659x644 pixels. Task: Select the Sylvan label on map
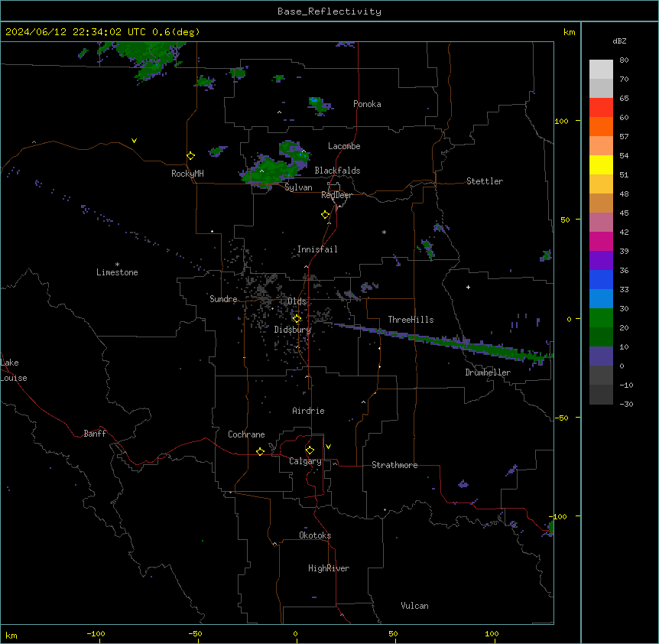point(298,187)
